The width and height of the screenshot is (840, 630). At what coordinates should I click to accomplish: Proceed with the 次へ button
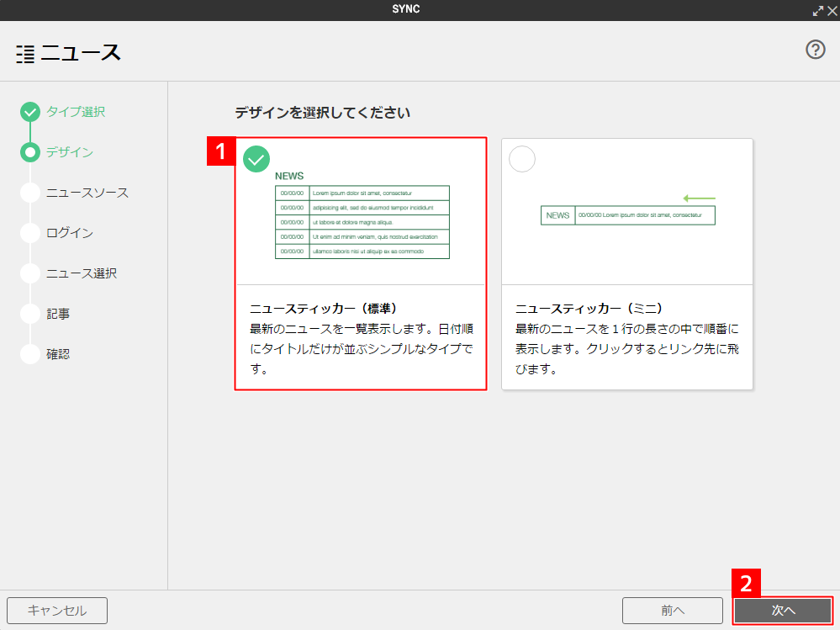[783, 611]
